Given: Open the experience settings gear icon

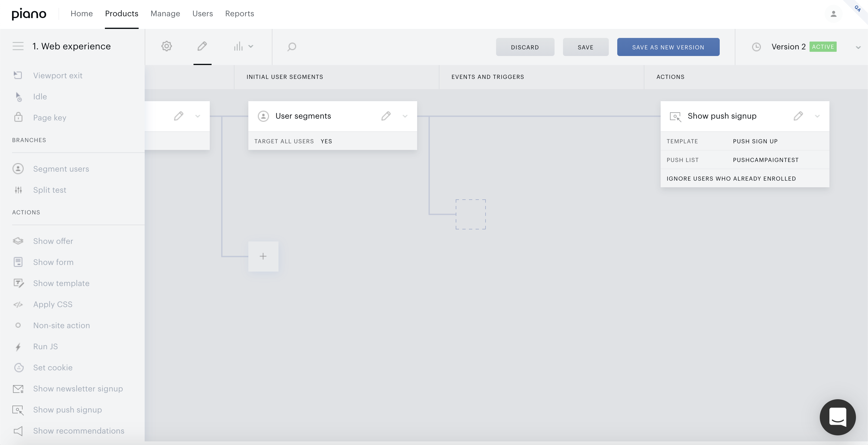Looking at the screenshot, I should pyautogui.click(x=166, y=46).
